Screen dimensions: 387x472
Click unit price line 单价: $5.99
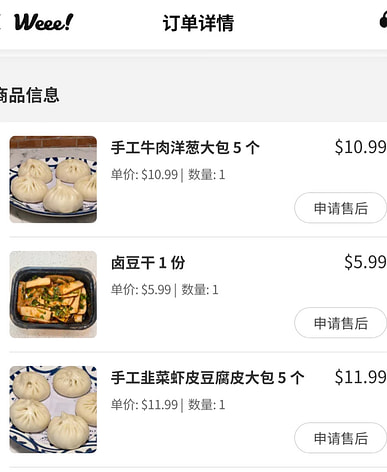(141, 290)
